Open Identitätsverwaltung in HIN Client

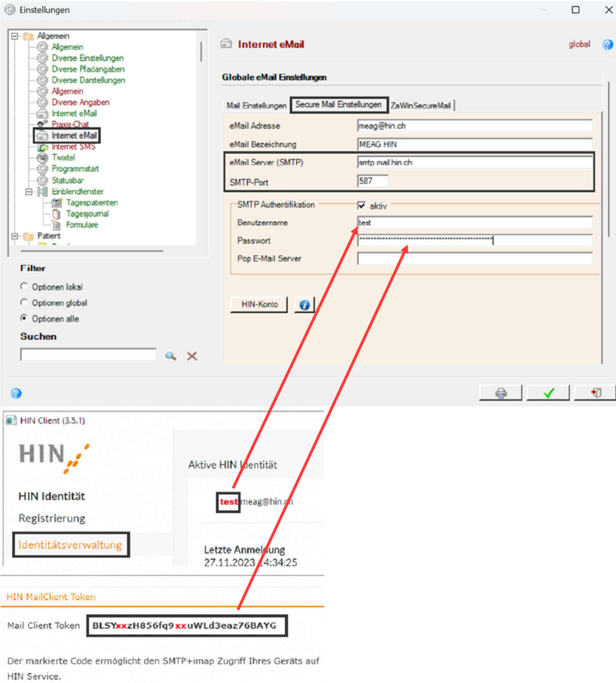pos(70,544)
